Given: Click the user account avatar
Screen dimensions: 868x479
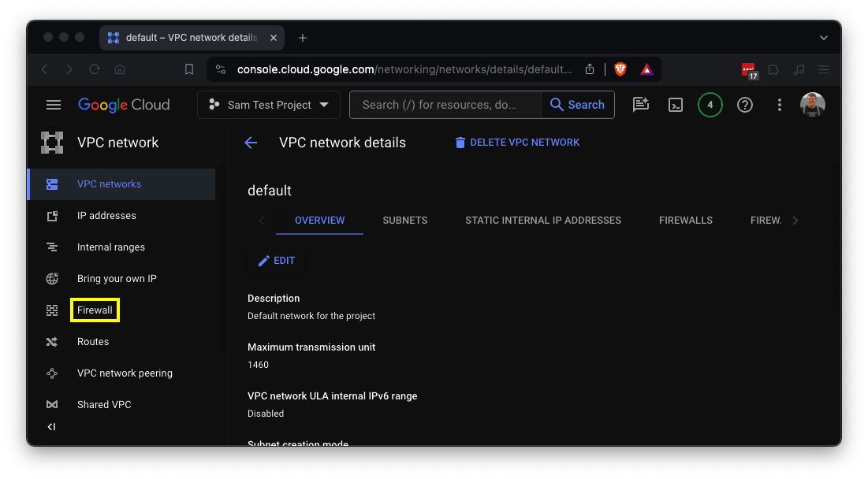Looking at the screenshot, I should click(812, 105).
